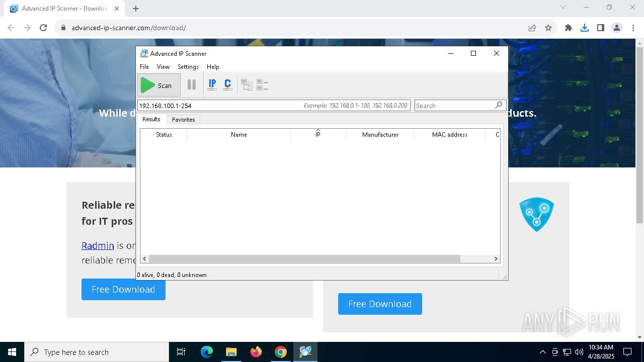Open Google Chrome from the taskbar
The height and width of the screenshot is (362, 644).
coord(281,352)
